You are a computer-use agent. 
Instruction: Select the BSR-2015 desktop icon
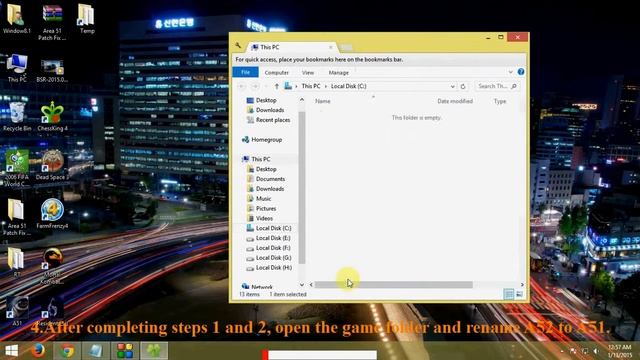52,70
